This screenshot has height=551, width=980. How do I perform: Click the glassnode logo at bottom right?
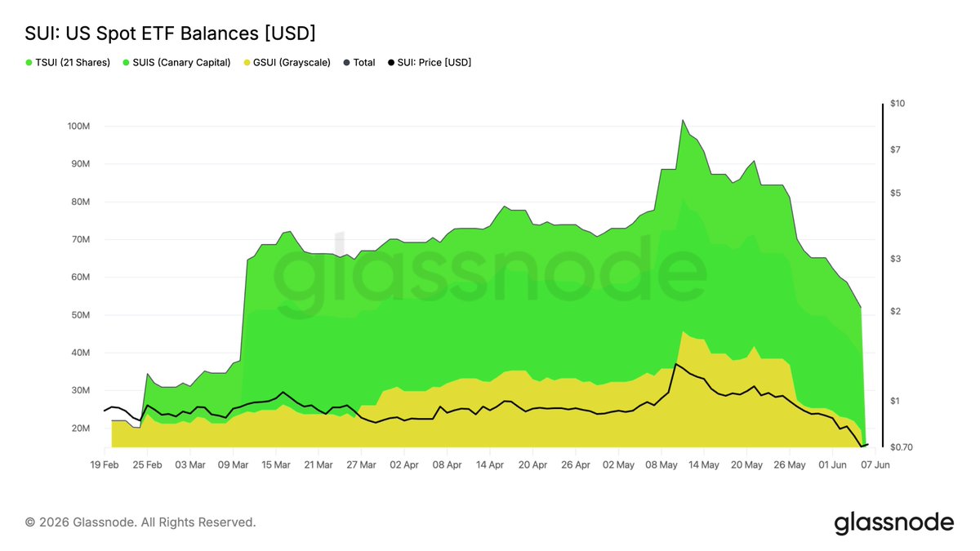(x=893, y=522)
